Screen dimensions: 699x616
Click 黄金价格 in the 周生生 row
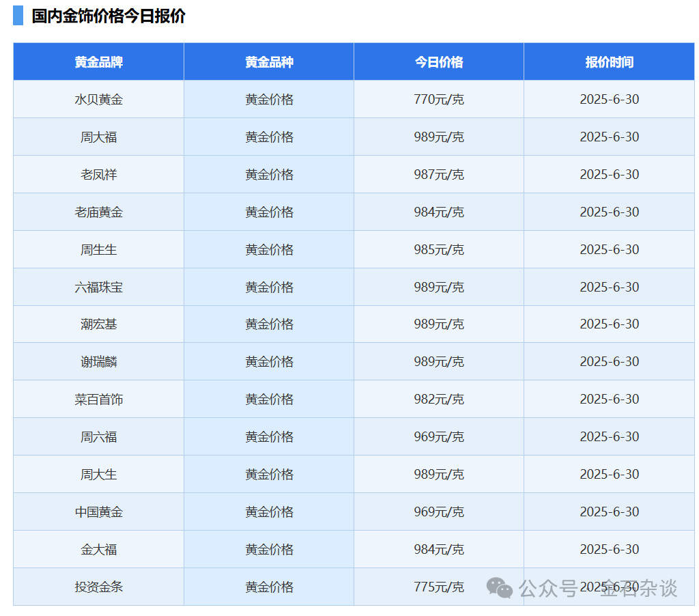(269, 249)
